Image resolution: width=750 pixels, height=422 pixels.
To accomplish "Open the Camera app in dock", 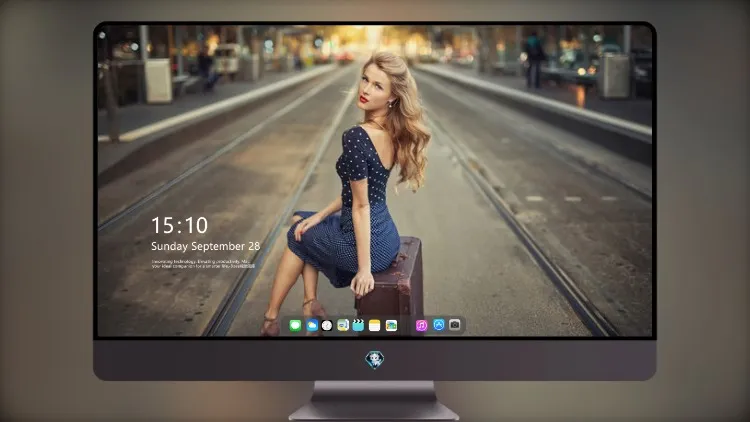I will coord(455,325).
